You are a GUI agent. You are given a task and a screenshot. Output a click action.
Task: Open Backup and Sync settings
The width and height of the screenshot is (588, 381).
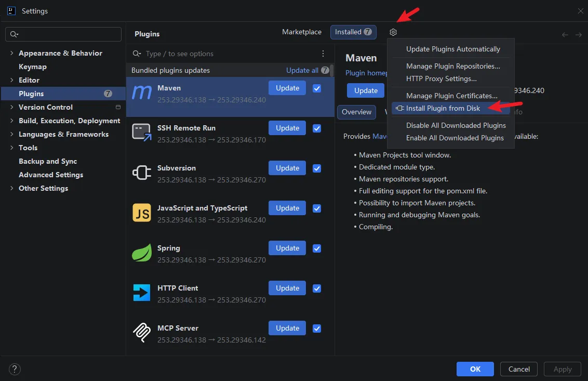tap(48, 161)
